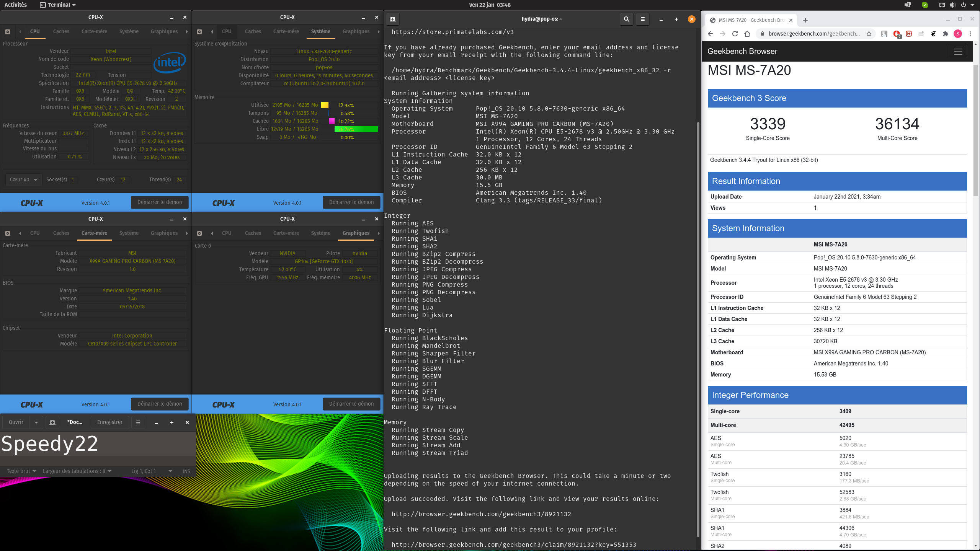
Task: Switch to Système tab in BIOS CPU-X window
Action: 129,233
